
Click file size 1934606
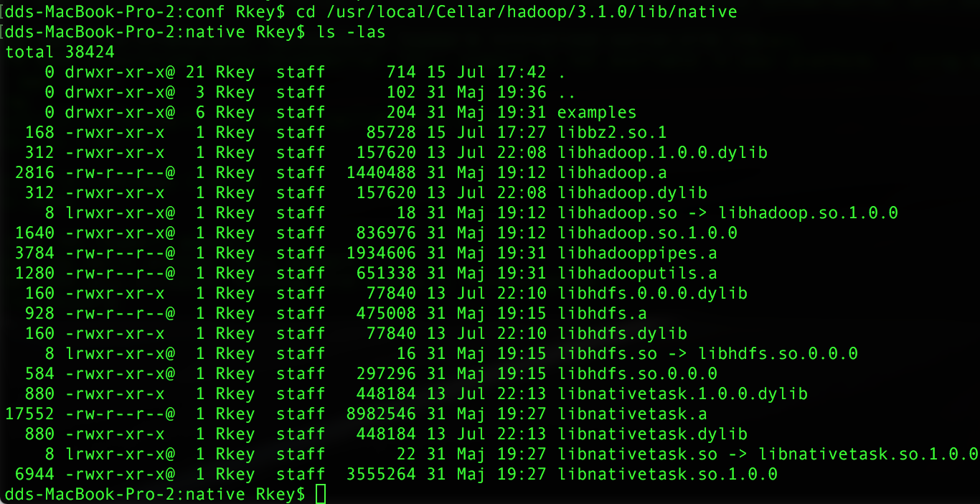[x=381, y=253]
